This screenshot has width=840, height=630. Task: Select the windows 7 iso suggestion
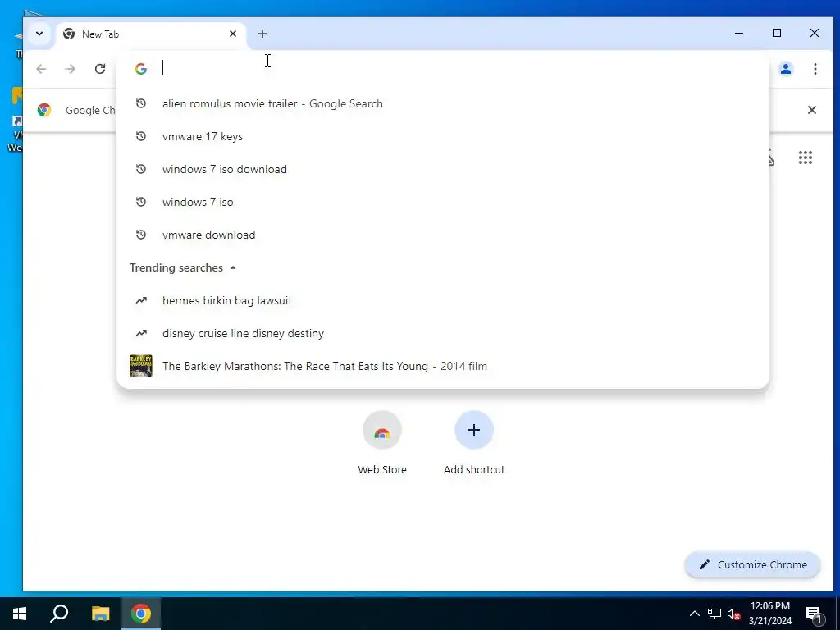tap(442, 202)
